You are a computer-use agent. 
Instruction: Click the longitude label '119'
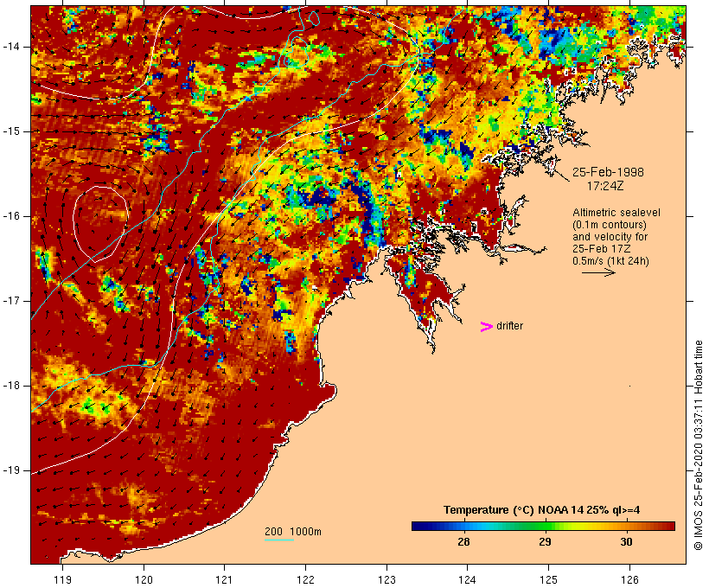(62, 579)
